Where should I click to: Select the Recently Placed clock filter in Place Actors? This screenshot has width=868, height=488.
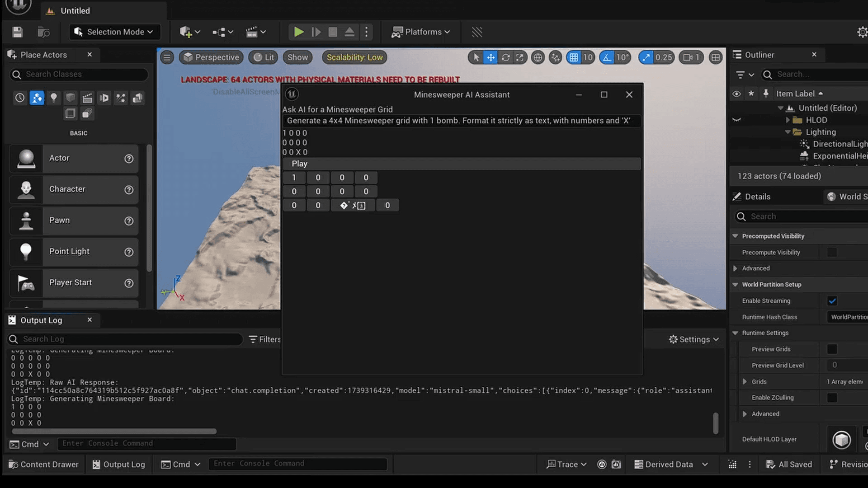tap(20, 98)
